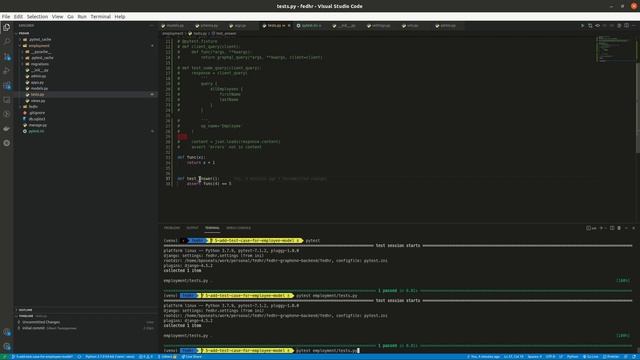Click test_answer breadcrumb

click(x=224, y=33)
